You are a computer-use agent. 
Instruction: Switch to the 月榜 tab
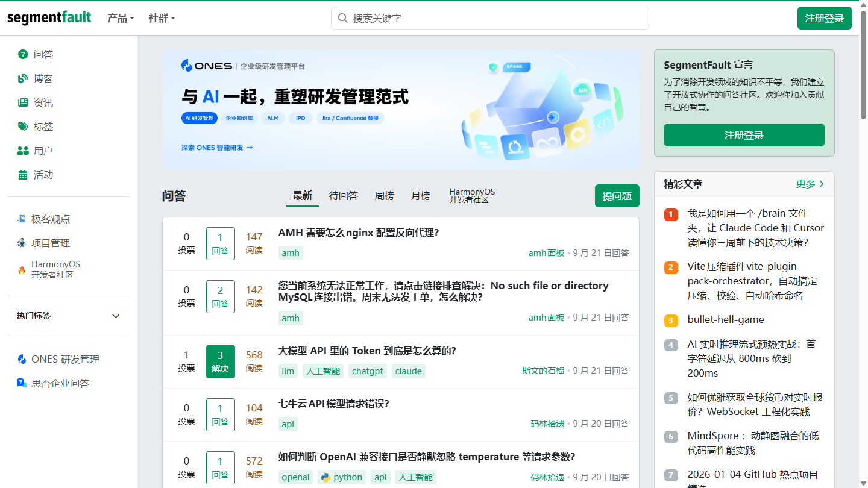point(421,196)
